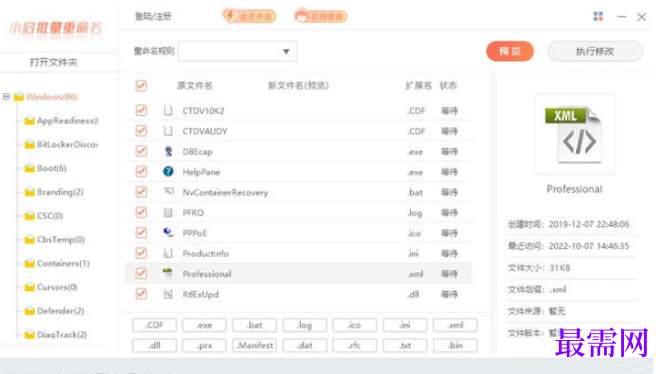The height and width of the screenshot is (374, 667).
Task: Toggle the select-all checkbox in header
Action: 141,86
